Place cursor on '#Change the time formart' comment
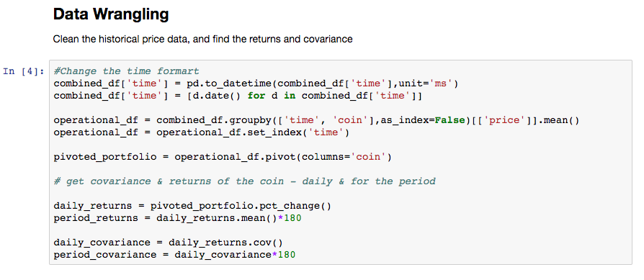This screenshot has height=280, width=644. [127, 71]
